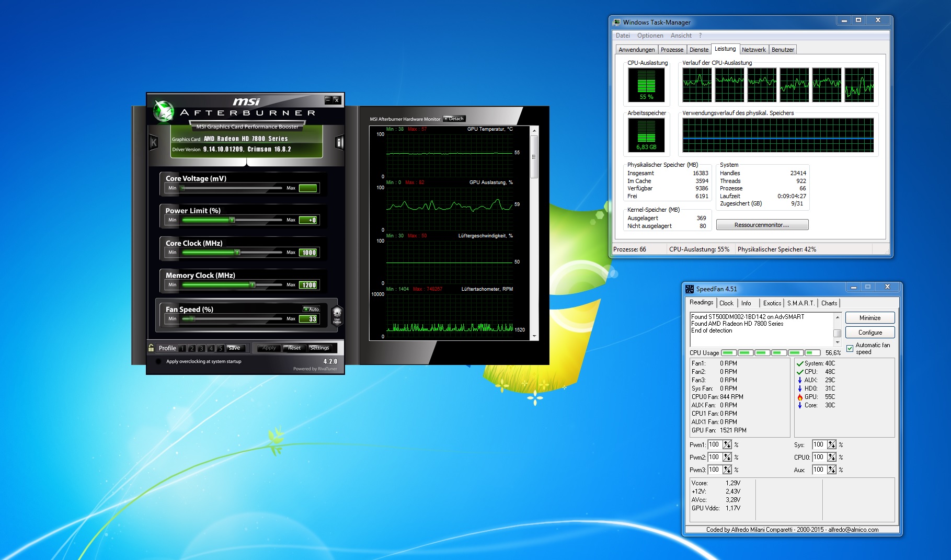Switch to the Netzwerk tab
The width and height of the screenshot is (951, 560).
753,50
